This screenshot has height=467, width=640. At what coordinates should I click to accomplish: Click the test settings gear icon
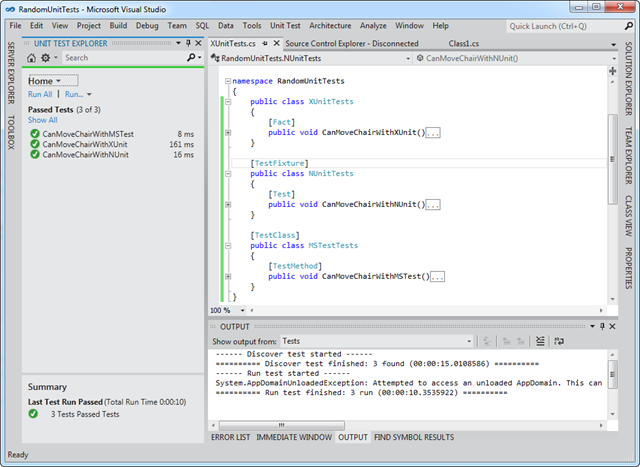coord(46,58)
